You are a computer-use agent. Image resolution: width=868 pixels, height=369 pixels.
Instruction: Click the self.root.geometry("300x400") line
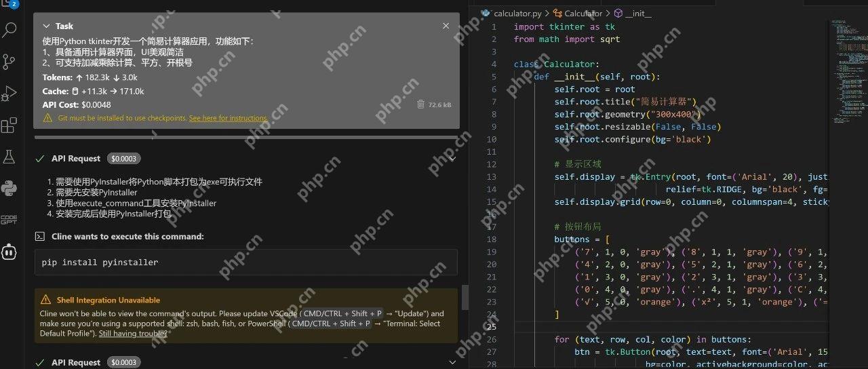click(x=627, y=114)
